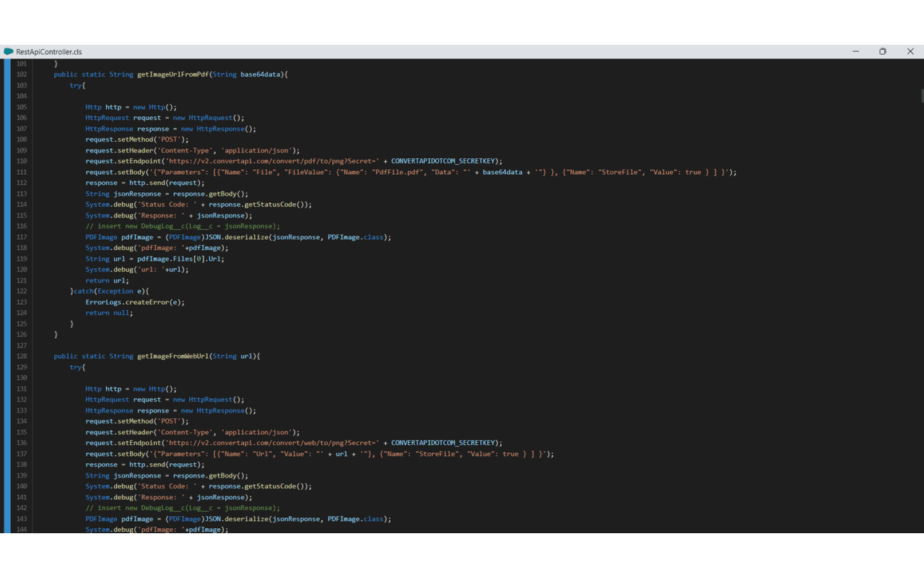This screenshot has height=578, width=924.
Task: Click the RestApiController.cls title text
Action: click(48, 52)
